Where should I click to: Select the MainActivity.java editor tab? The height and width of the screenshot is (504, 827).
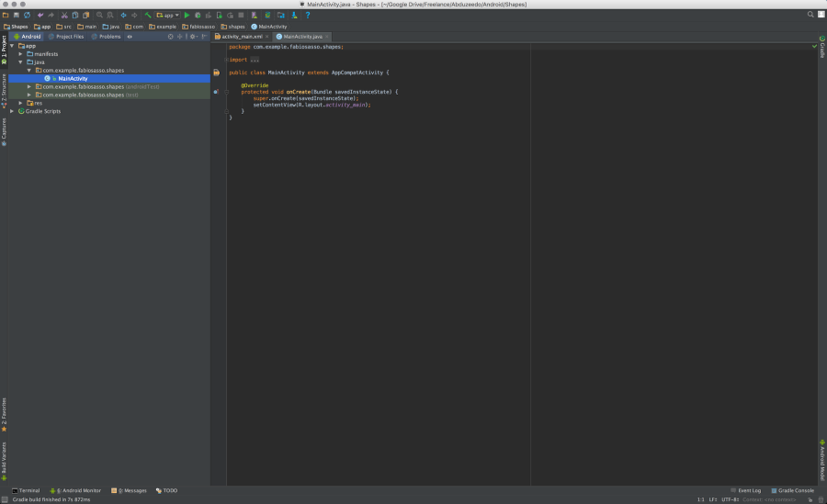(x=302, y=37)
